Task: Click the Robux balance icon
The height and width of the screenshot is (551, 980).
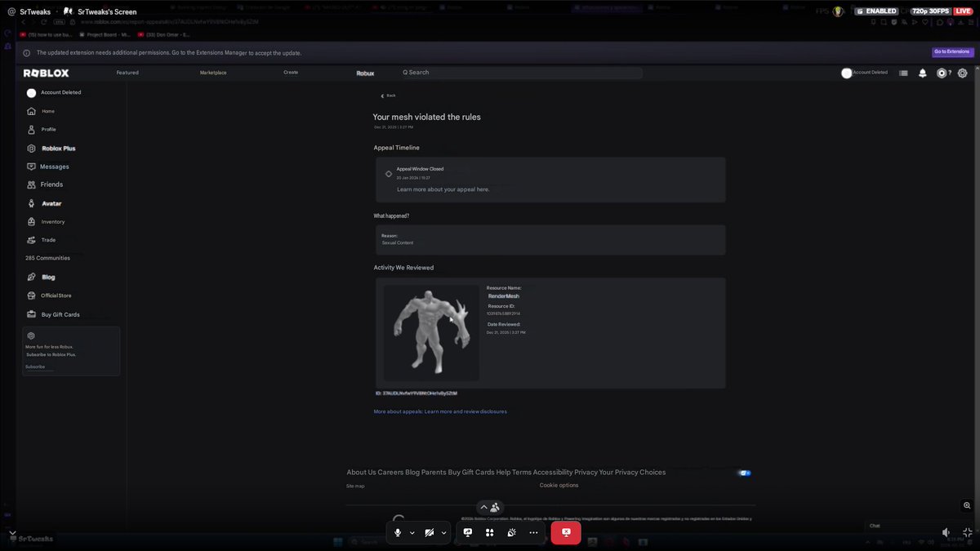Action: coord(942,73)
